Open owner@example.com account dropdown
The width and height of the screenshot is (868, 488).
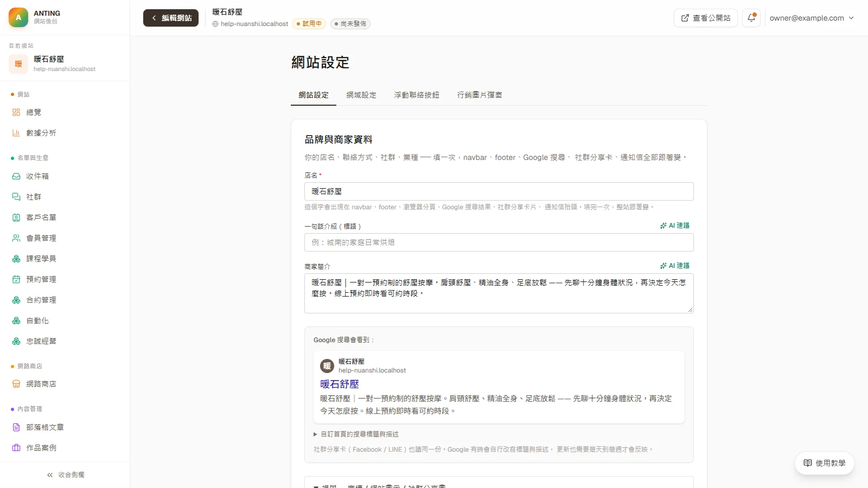click(x=812, y=18)
